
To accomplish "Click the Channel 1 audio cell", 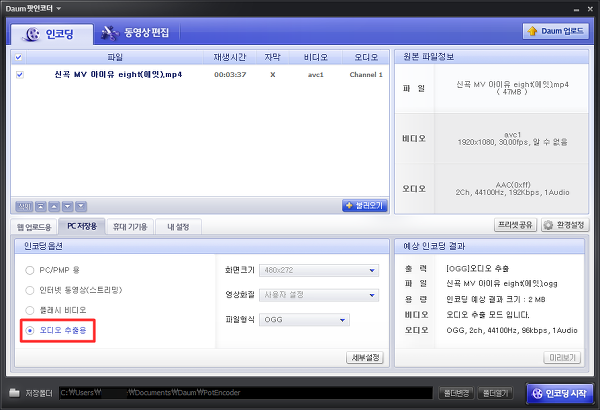I will 366,75.
